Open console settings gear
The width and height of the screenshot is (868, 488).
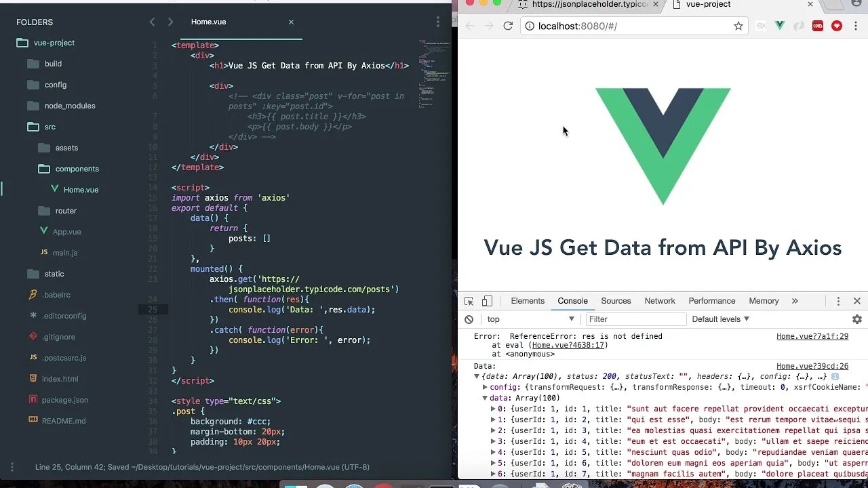pos(857,319)
